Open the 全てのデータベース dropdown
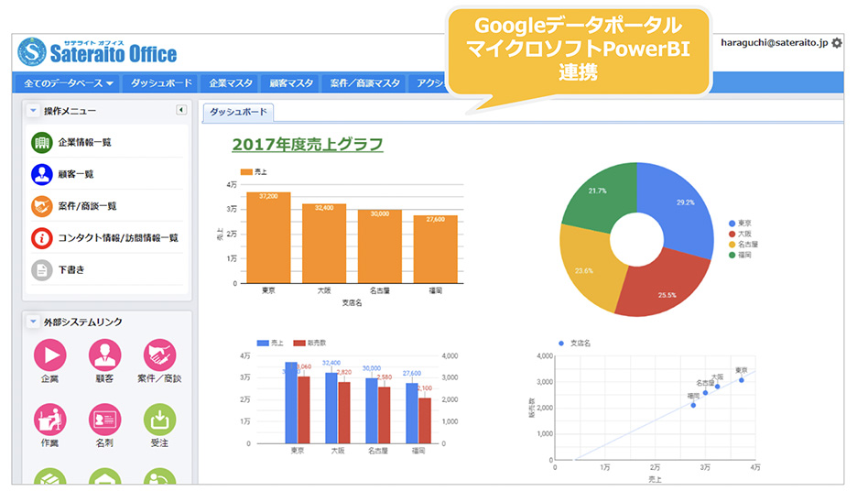The height and width of the screenshot is (502, 868). tap(68, 83)
